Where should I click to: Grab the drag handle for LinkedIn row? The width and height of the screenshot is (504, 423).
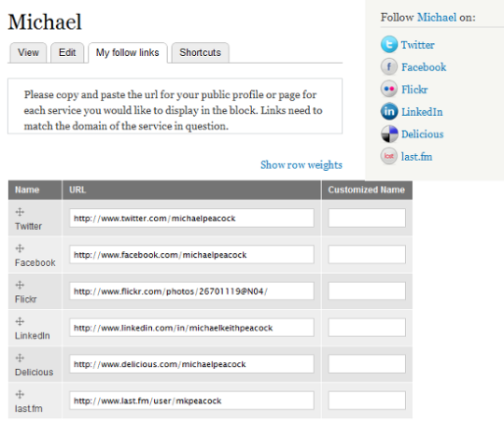tap(20, 321)
